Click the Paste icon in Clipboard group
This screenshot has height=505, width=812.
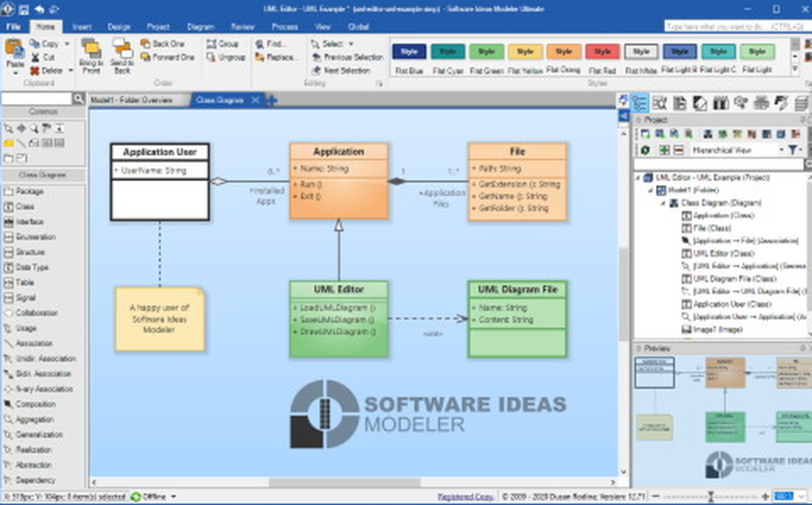[15, 50]
